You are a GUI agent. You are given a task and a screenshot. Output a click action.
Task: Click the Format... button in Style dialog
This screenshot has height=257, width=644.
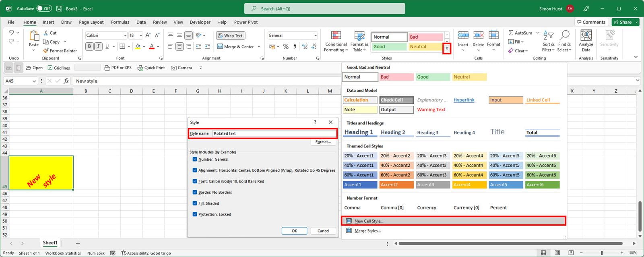323,142
